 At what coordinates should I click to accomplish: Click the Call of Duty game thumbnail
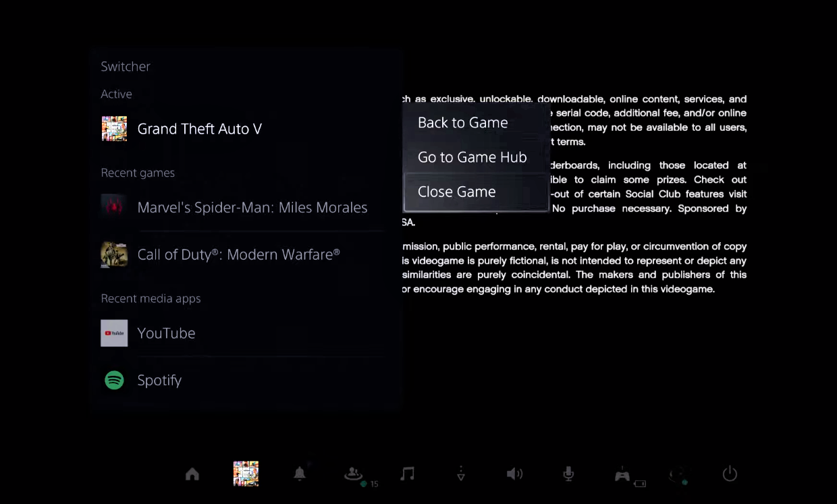click(114, 254)
